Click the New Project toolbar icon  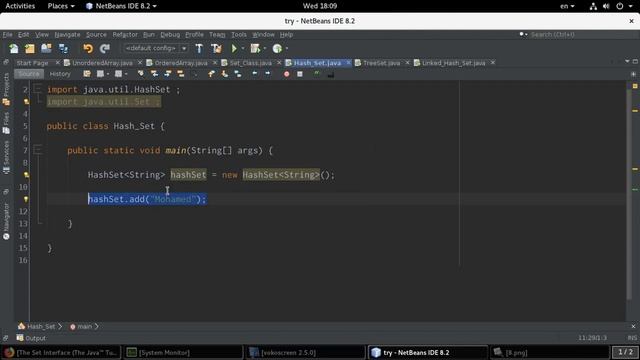click(x=30, y=49)
